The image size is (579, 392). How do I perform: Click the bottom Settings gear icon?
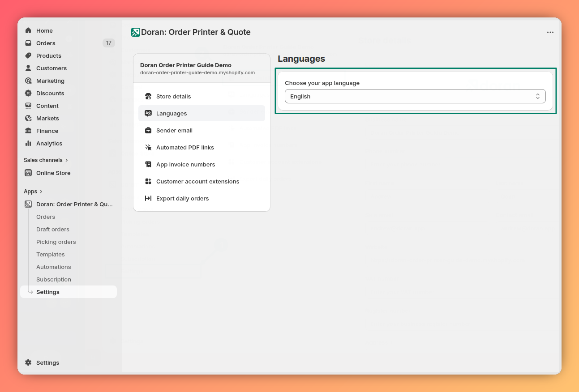point(28,362)
